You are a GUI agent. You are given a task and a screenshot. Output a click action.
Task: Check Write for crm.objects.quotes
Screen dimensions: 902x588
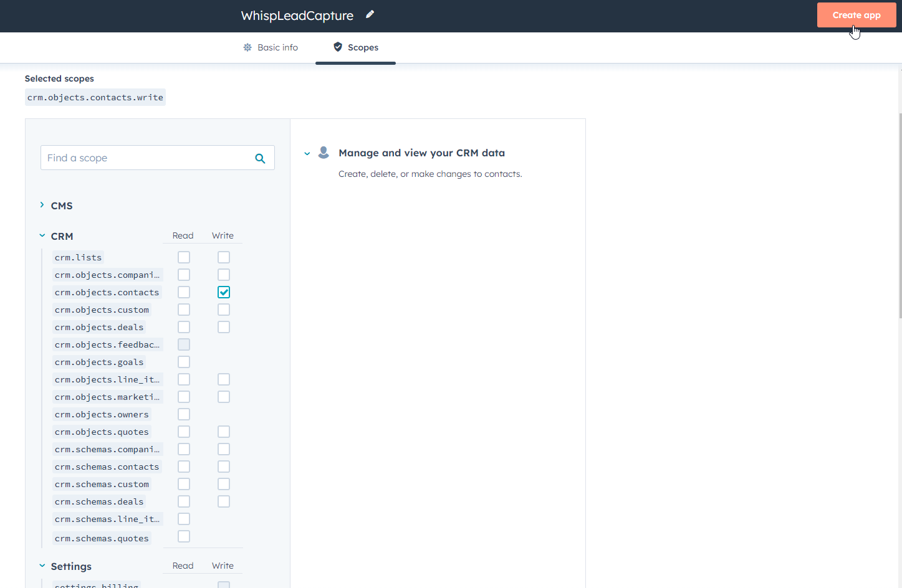click(x=224, y=432)
